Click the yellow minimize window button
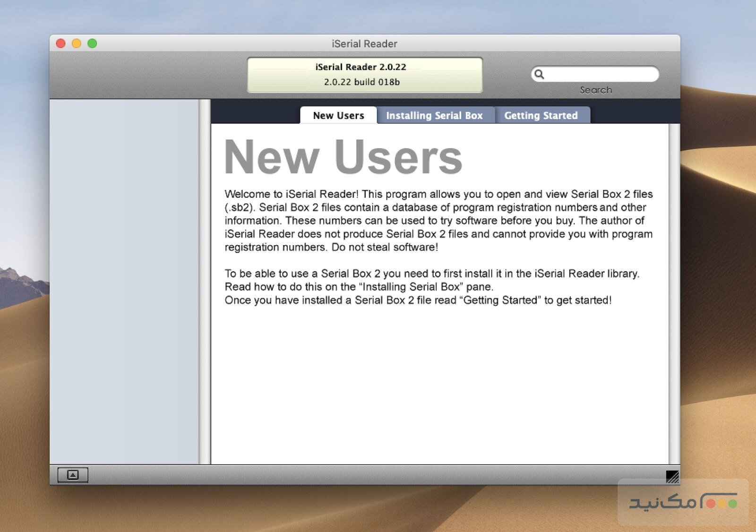The width and height of the screenshot is (756, 532). tap(77, 43)
